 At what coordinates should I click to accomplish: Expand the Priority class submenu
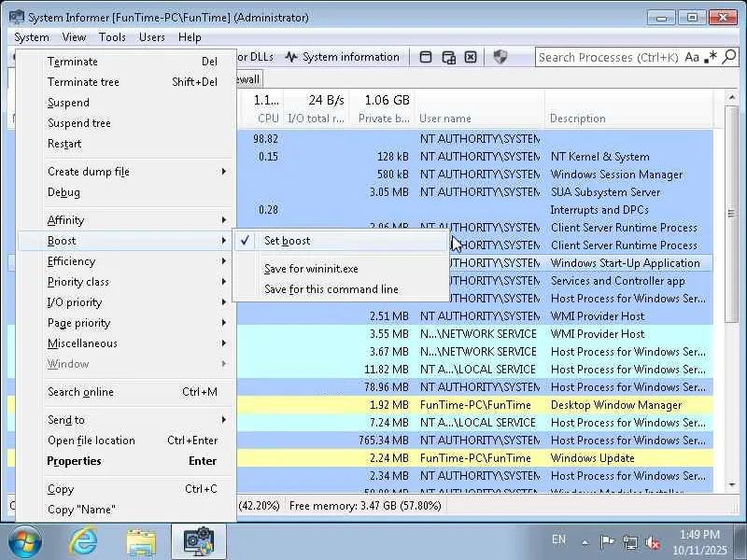click(126, 282)
